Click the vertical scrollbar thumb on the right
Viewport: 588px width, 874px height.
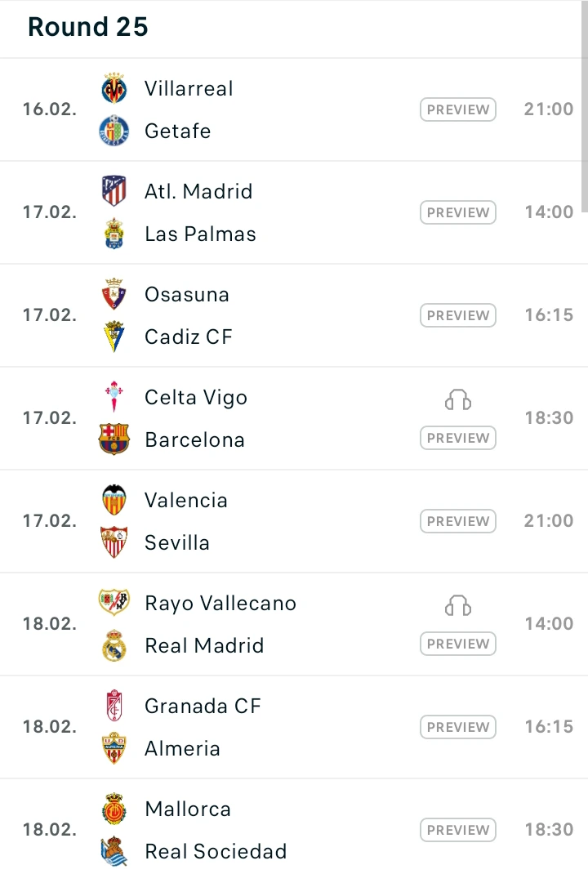pos(584,106)
